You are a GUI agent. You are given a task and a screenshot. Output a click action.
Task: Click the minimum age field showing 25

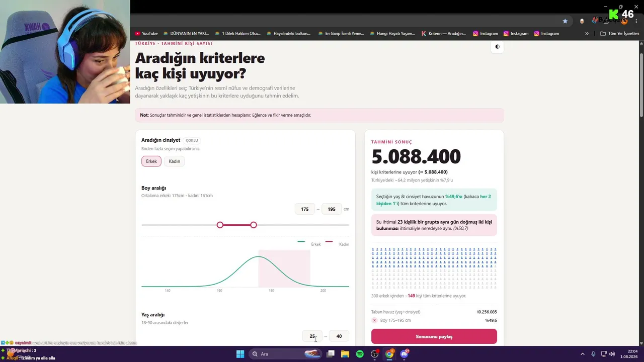pyautogui.click(x=312, y=336)
